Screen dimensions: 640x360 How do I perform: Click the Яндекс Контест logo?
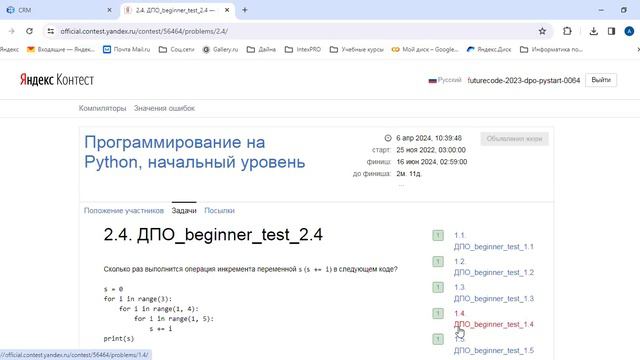coord(57,80)
